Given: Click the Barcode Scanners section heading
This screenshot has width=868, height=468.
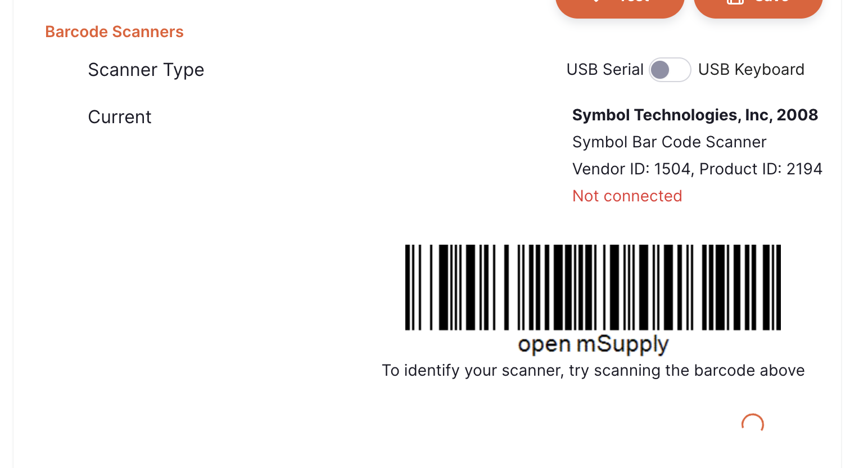Looking at the screenshot, I should pos(114,32).
